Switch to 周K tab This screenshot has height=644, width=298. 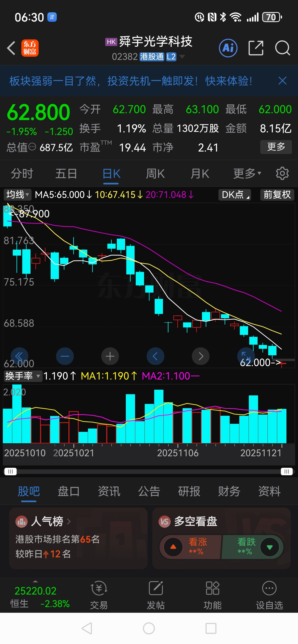155,173
